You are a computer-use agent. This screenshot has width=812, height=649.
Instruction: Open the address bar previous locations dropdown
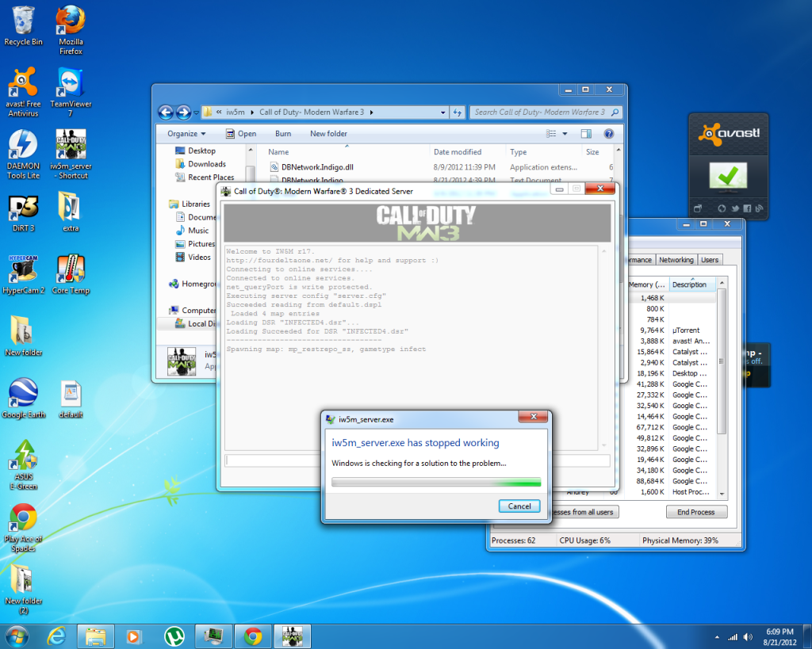(x=442, y=113)
